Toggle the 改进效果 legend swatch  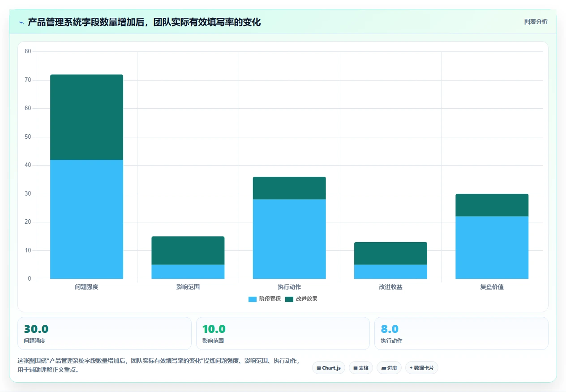[x=289, y=299]
